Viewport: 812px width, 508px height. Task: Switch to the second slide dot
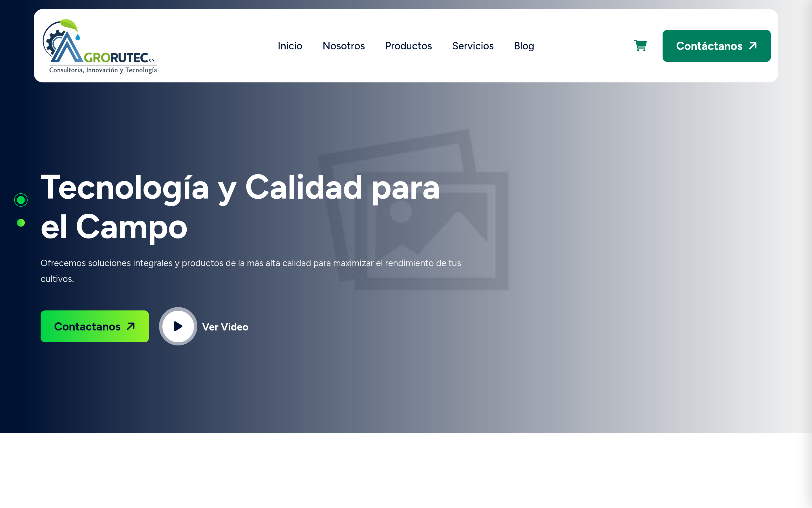(x=21, y=223)
